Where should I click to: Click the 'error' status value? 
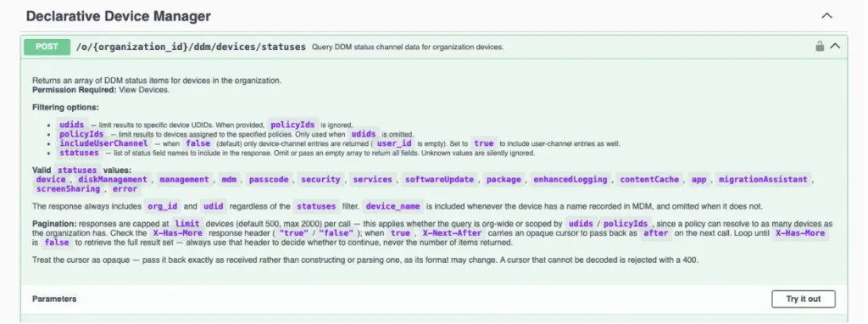125,189
